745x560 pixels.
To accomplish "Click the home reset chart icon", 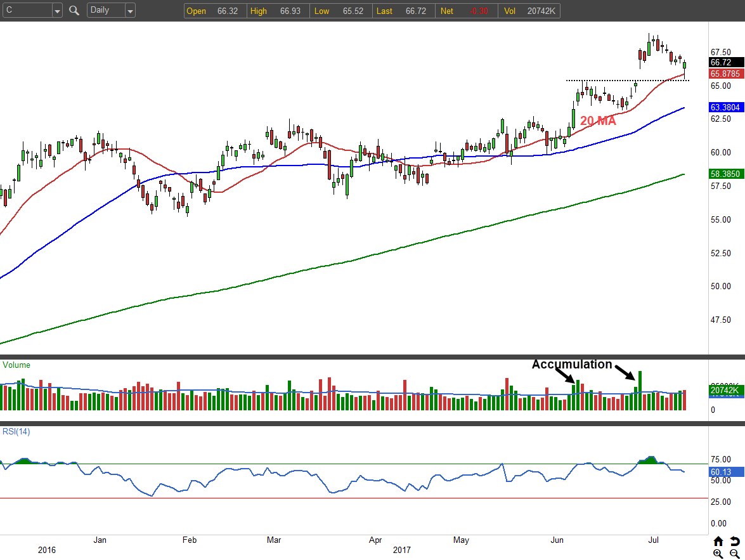I will (x=718, y=541).
